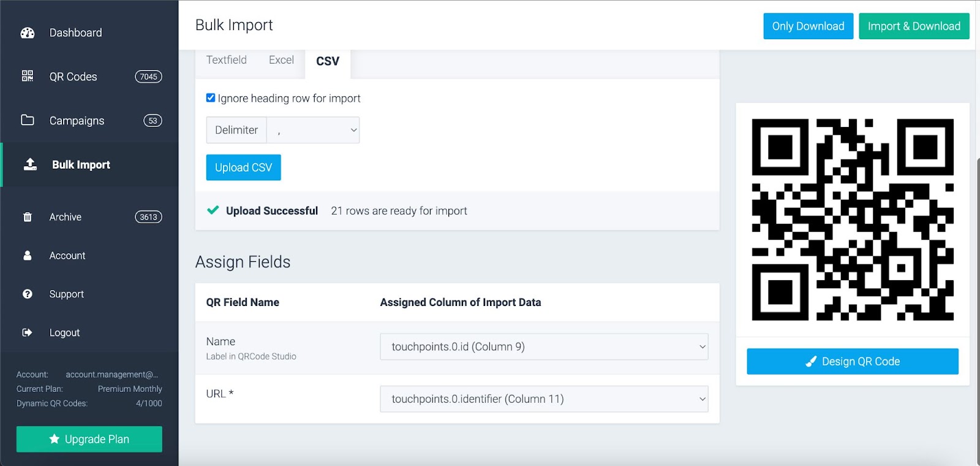This screenshot has height=466, width=980.
Task: Click the Only Download button
Action: coord(808,26)
